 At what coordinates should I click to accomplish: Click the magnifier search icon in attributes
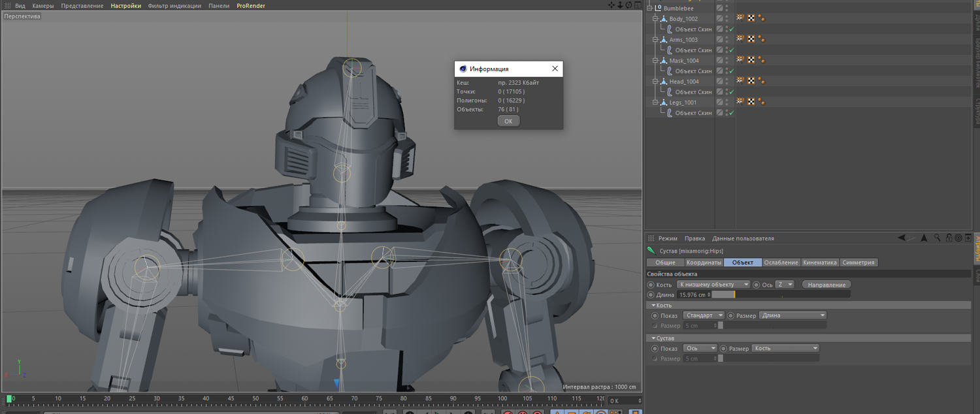point(937,238)
